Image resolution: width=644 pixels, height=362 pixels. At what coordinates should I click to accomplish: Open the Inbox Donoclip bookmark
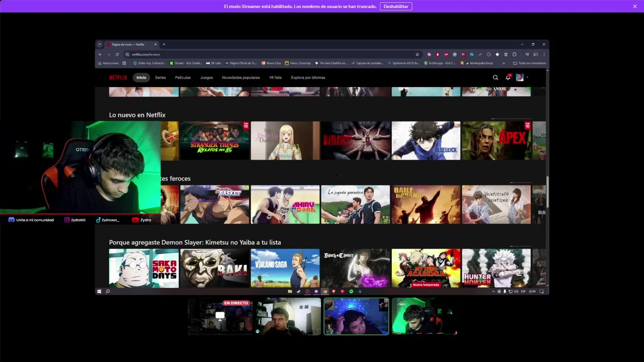(298, 63)
